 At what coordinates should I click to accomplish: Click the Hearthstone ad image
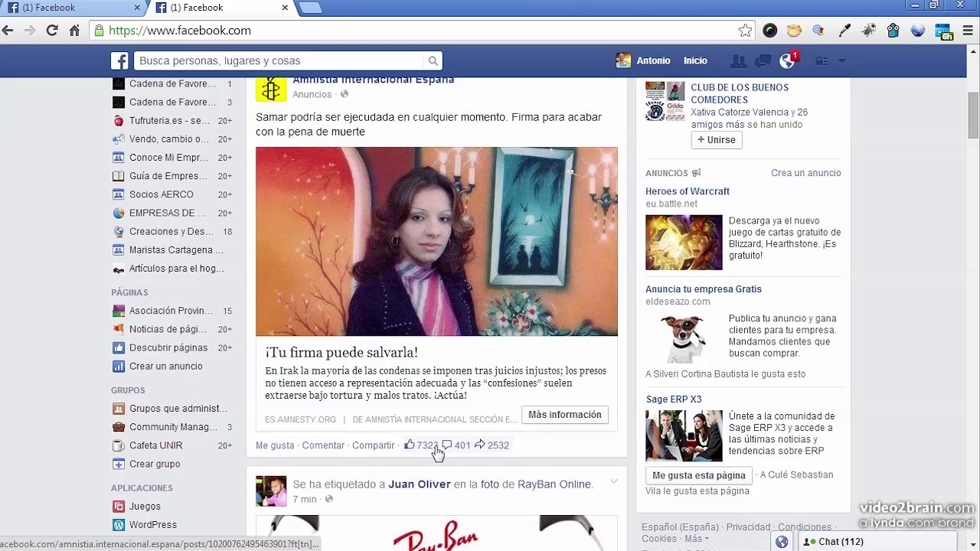(684, 243)
